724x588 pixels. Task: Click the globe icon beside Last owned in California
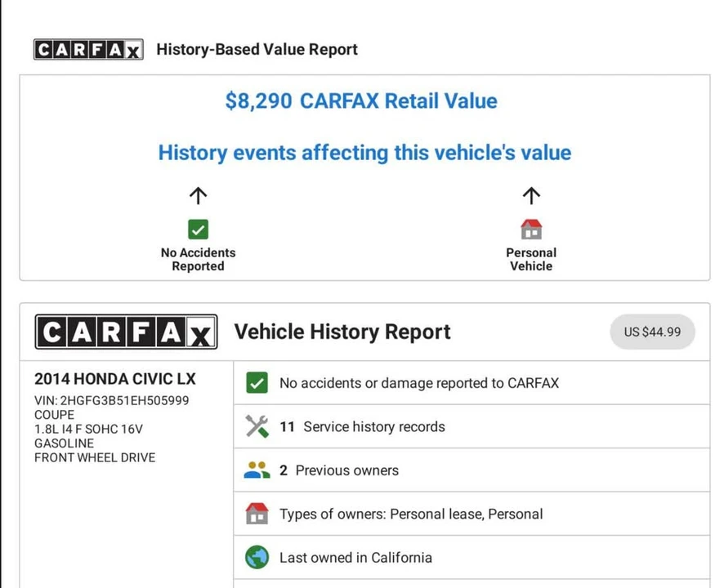tap(257, 557)
